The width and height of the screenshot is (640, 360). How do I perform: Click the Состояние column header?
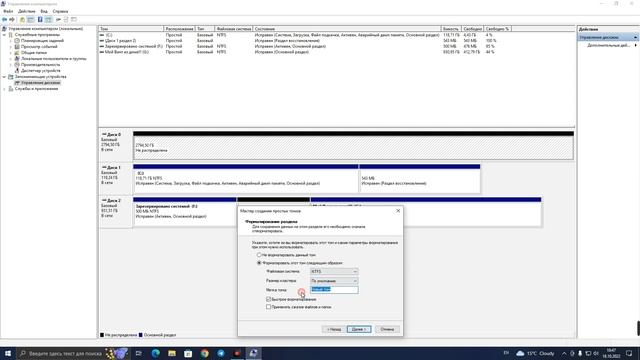[x=347, y=29]
